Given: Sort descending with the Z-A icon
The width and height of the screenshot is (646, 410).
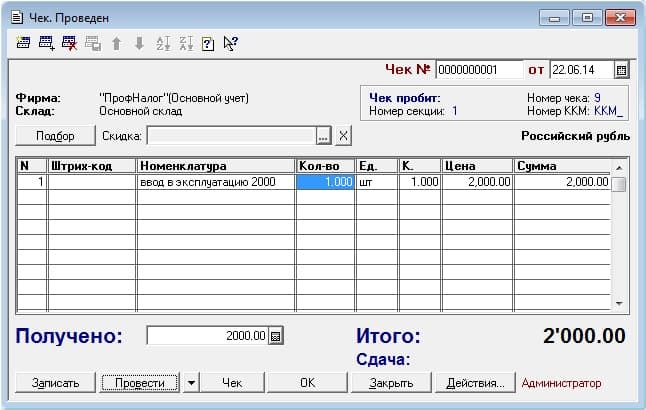Looking at the screenshot, I should pos(186,43).
